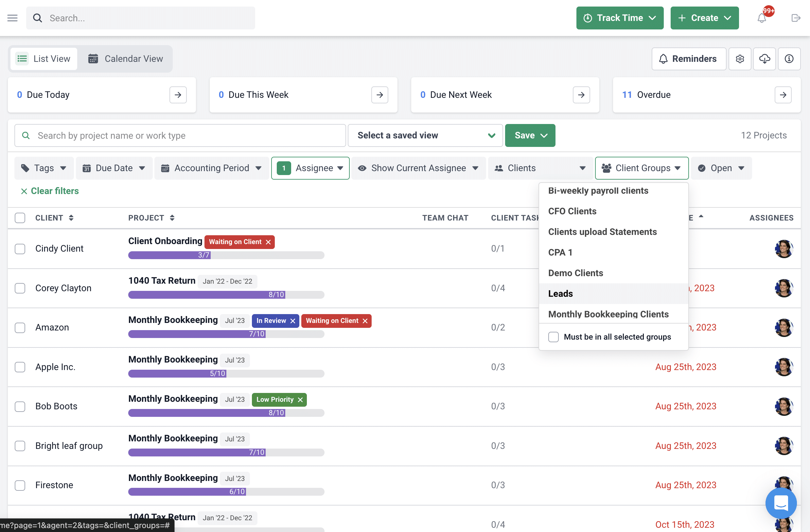Check the Apple Inc. row checkbox

[x=20, y=367]
